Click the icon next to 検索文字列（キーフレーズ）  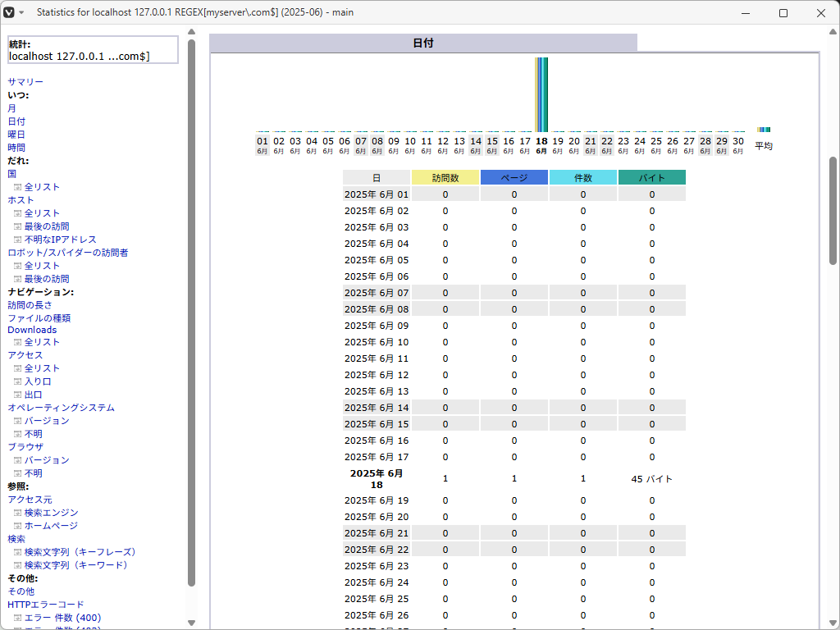click(x=17, y=552)
